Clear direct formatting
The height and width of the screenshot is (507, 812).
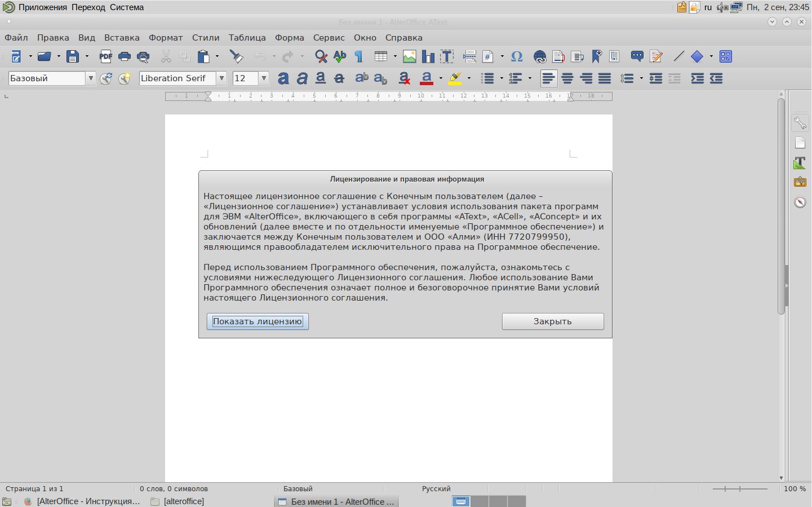coord(404,78)
